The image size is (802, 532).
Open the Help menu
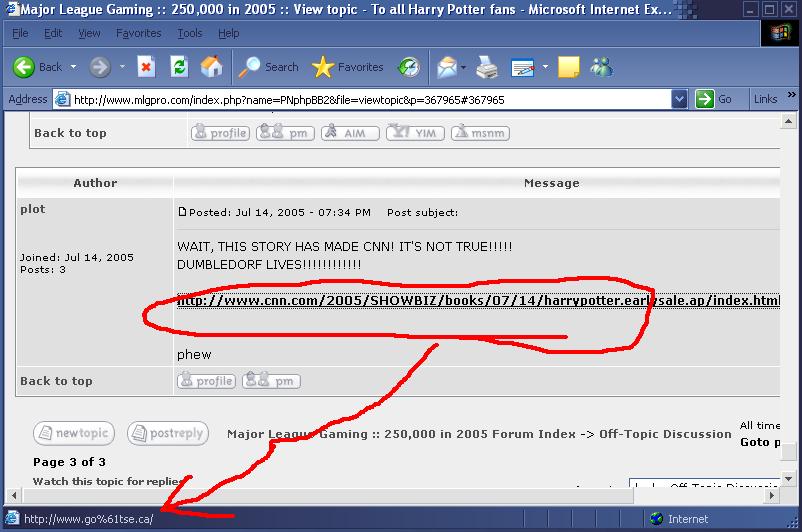[229, 33]
